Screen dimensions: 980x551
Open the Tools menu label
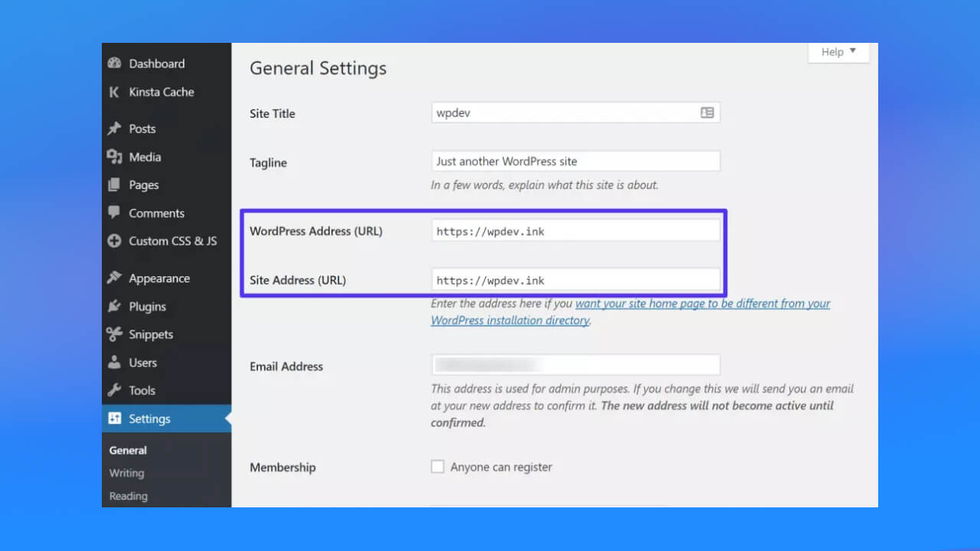142,390
